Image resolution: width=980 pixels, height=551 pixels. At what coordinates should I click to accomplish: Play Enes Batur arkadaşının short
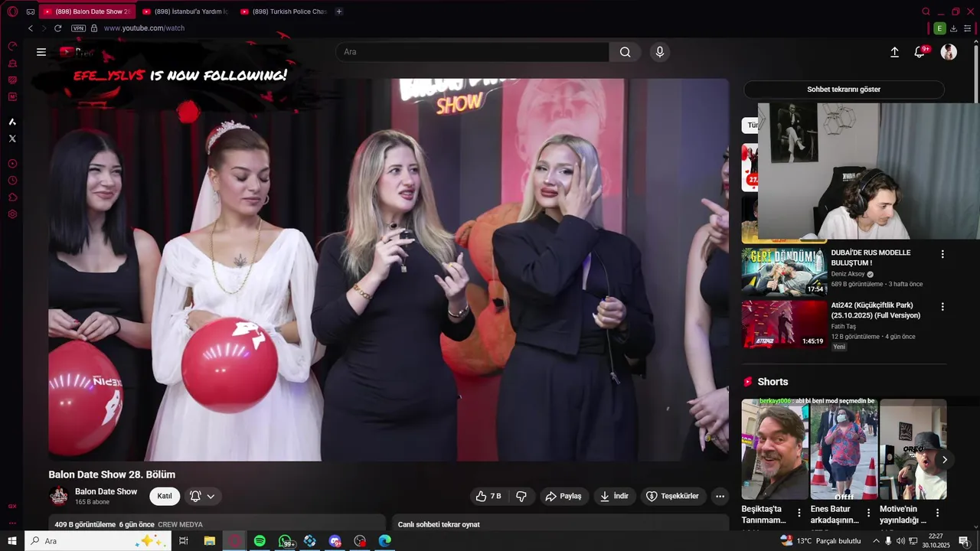tap(844, 449)
